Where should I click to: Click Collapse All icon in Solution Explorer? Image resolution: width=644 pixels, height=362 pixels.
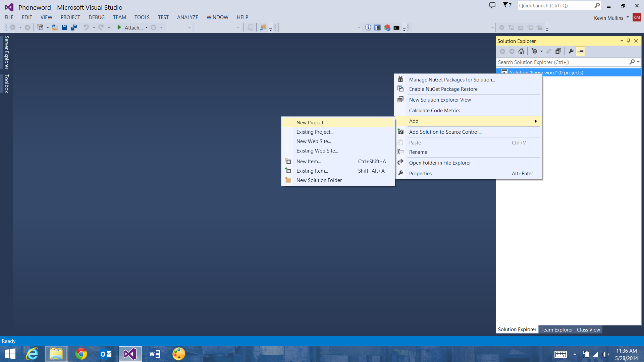(558, 51)
